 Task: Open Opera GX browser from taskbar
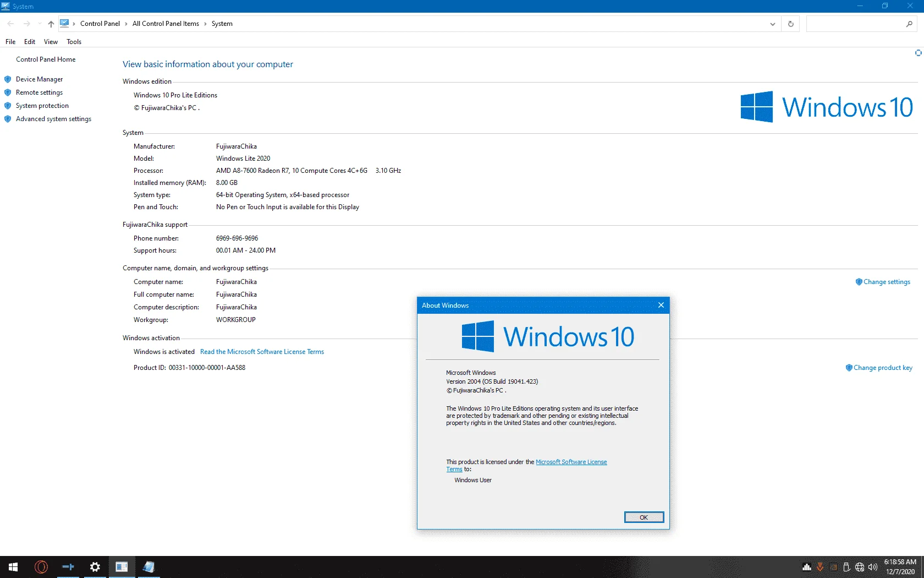point(41,567)
